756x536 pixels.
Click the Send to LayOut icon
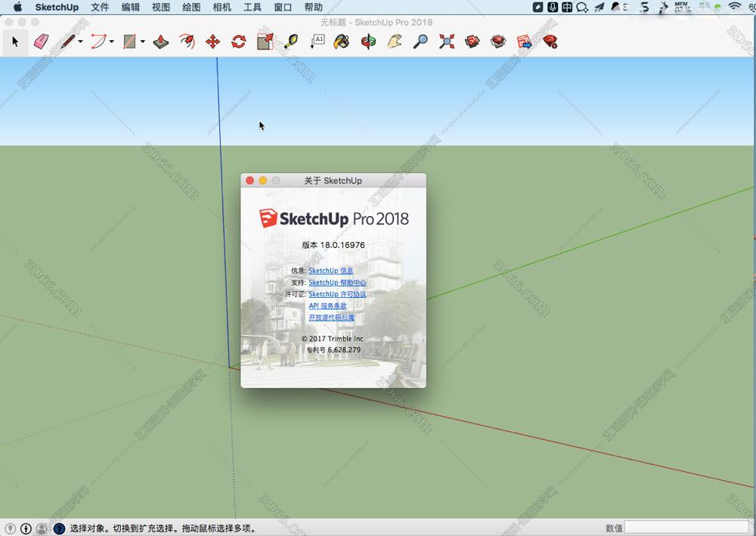[524, 42]
